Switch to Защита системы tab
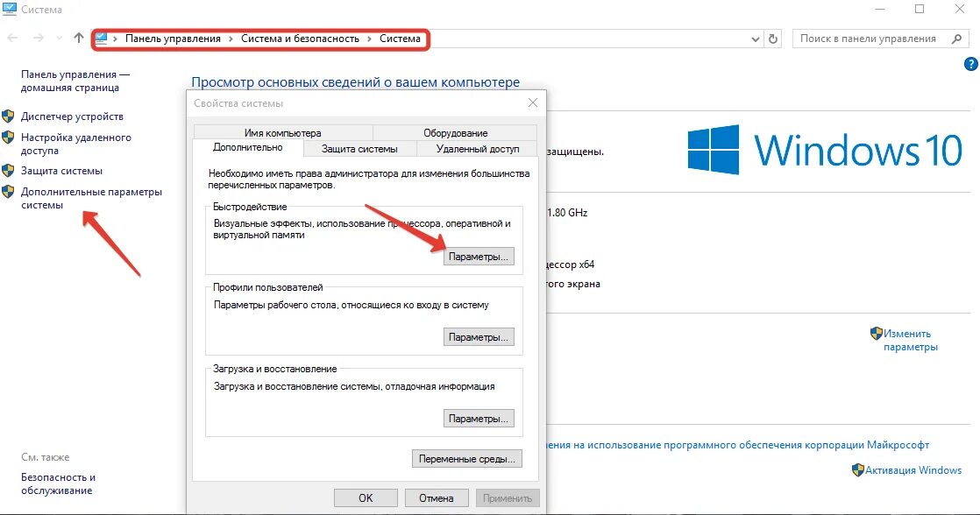Screen dimensions: 980x515 359,149
